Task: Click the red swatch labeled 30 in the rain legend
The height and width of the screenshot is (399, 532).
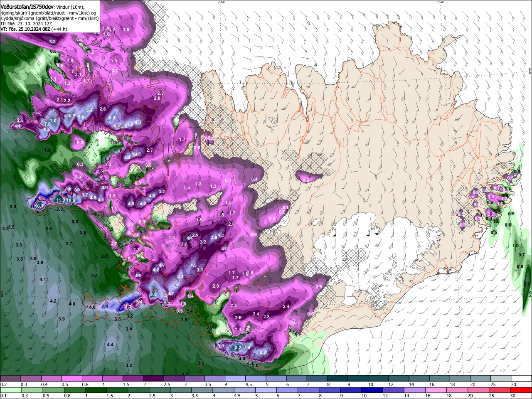Action: [x=521, y=390]
